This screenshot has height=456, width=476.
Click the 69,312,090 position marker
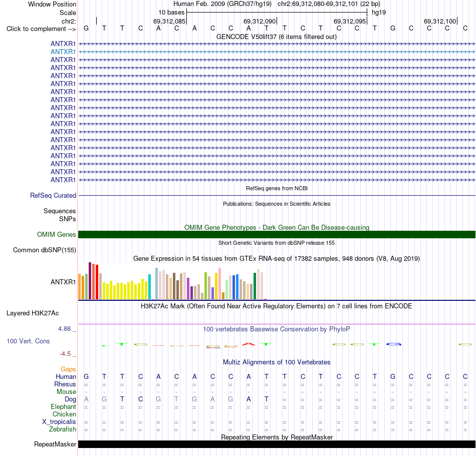tap(259, 21)
